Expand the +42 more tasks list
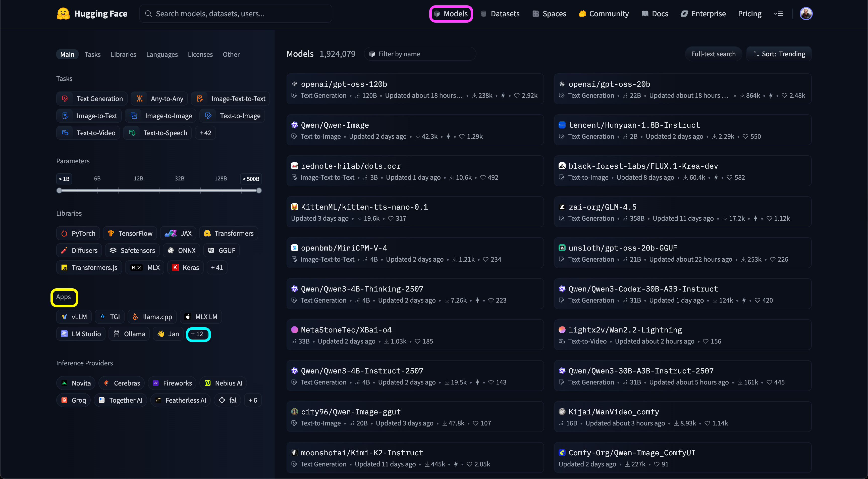 (x=205, y=133)
